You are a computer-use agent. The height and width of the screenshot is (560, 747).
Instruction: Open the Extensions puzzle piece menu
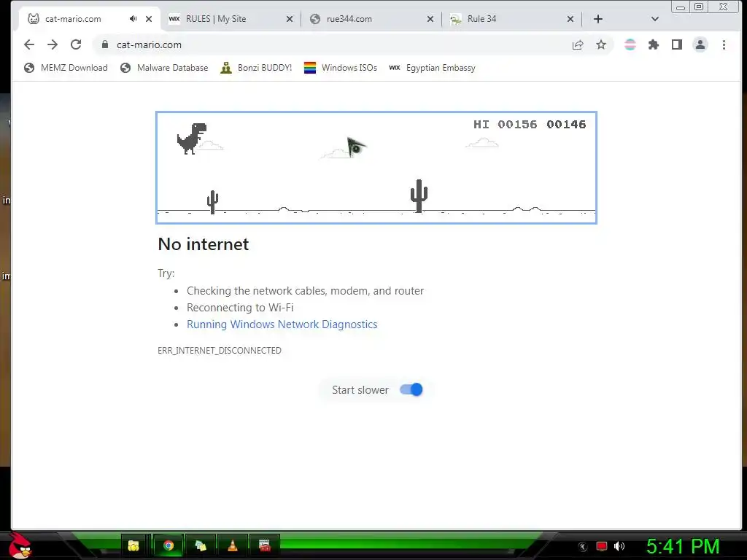tap(654, 44)
